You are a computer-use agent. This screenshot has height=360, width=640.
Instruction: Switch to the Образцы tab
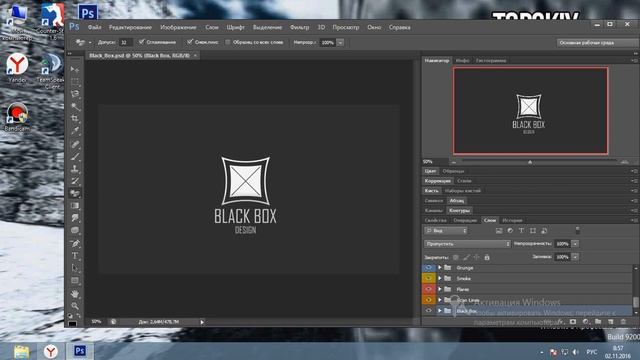coord(453,171)
